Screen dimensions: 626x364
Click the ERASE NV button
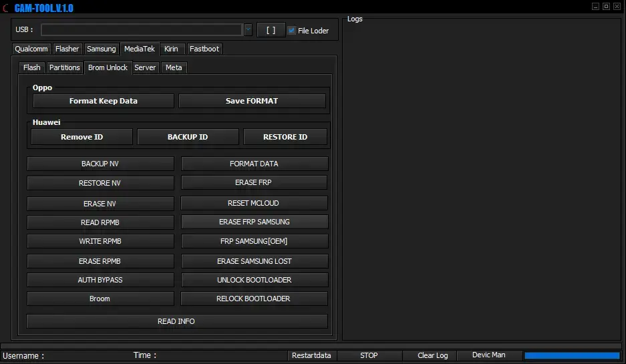coord(100,204)
